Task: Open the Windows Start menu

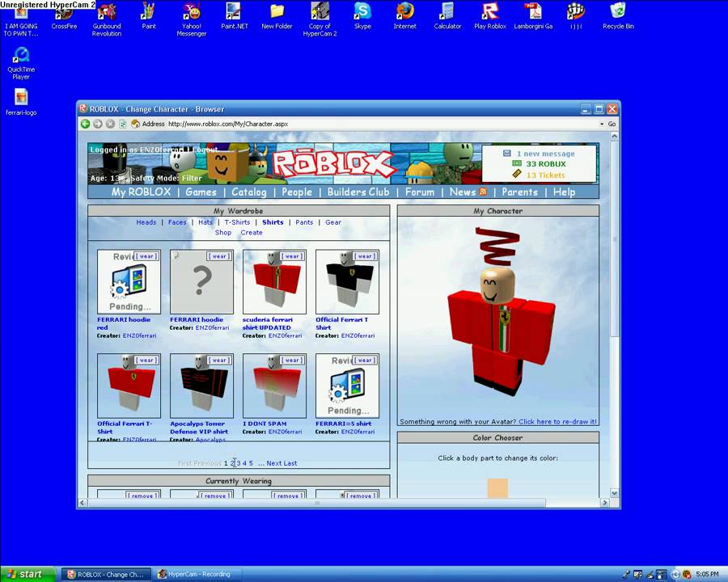Action: tap(28, 574)
